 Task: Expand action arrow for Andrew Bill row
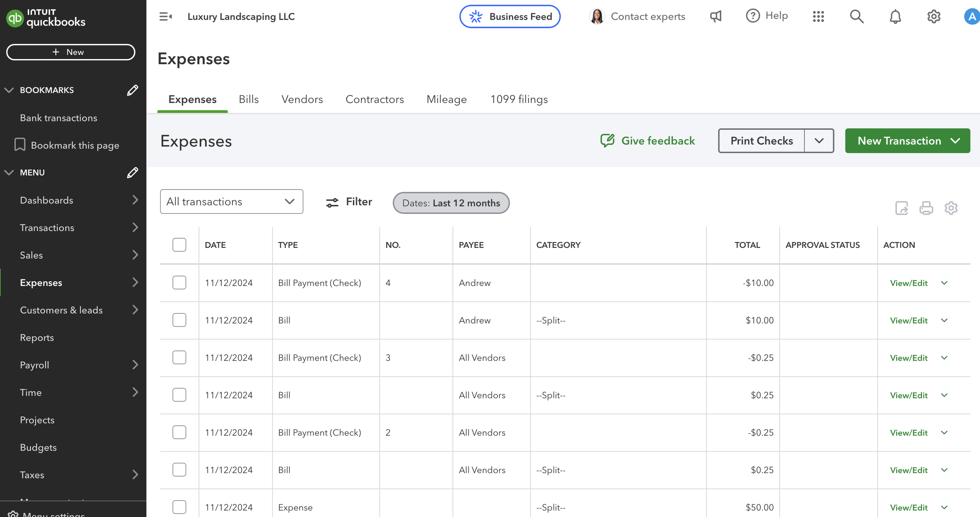944,320
